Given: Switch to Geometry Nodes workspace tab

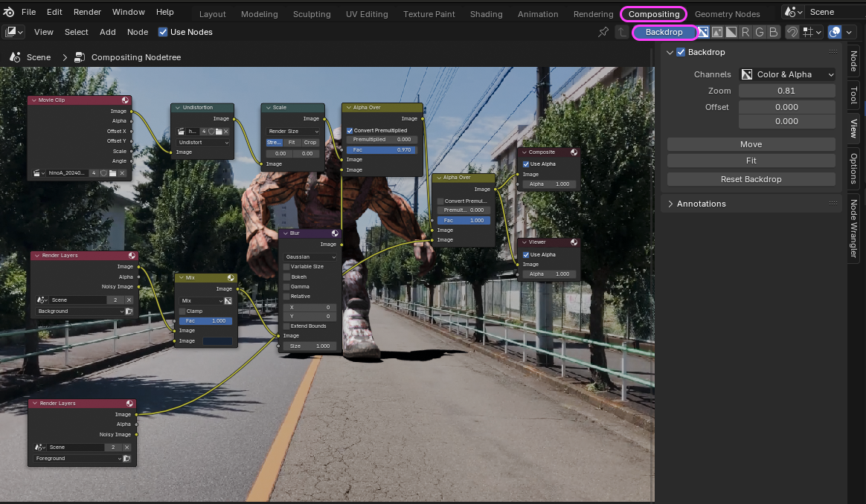Looking at the screenshot, I should pyautogui.click(x=727, y=14).
